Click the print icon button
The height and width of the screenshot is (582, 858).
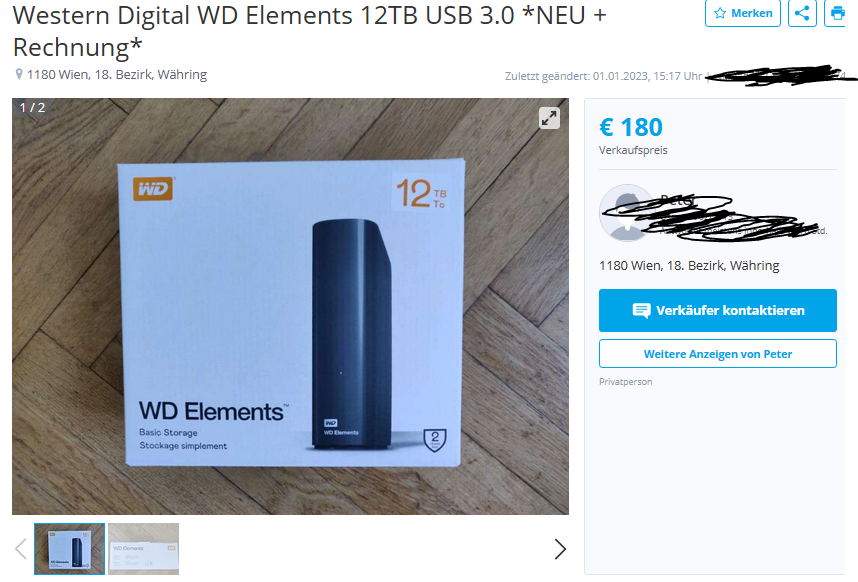coord(836,13)
